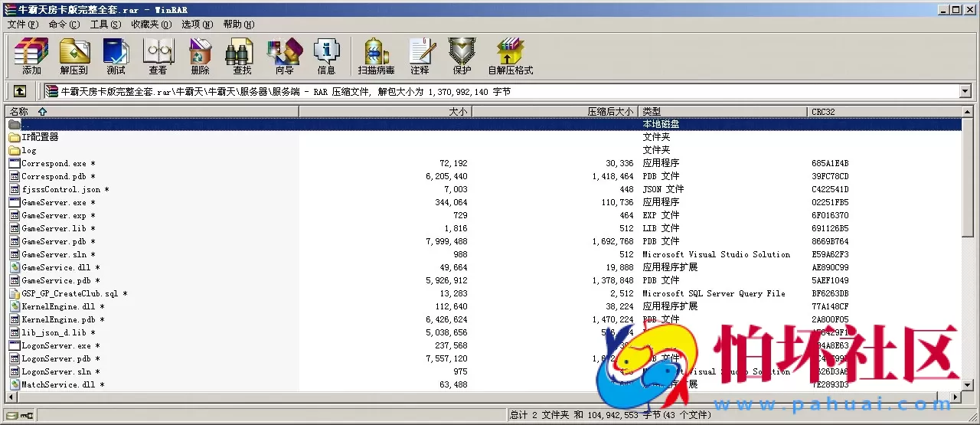The image size is (980, 425).
Task: Open the 帮助(H) menu
Action: [239, 25]
